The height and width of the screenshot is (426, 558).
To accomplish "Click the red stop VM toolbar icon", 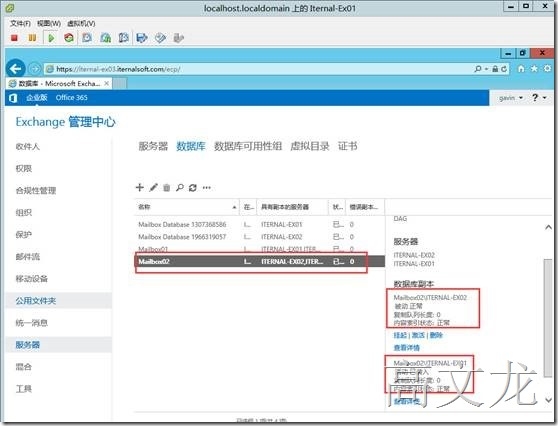I will tap(14, 38).
